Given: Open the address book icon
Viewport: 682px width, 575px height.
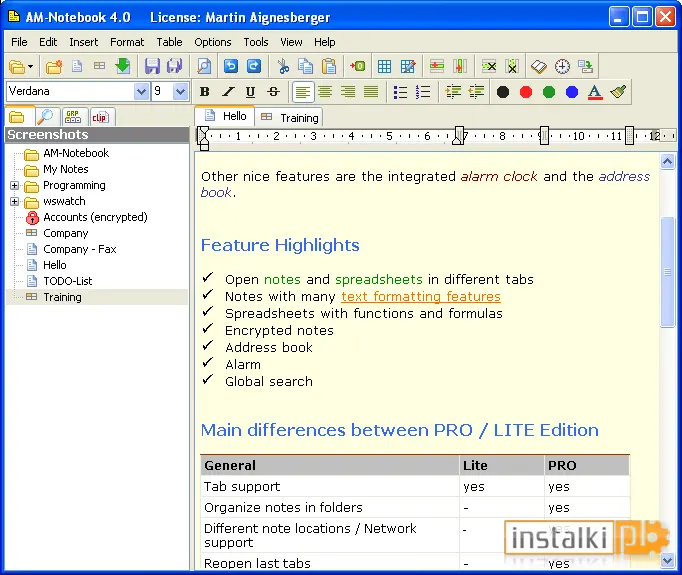Looking at the screenshot, I should pyautogui.click(x=539, y=67).
